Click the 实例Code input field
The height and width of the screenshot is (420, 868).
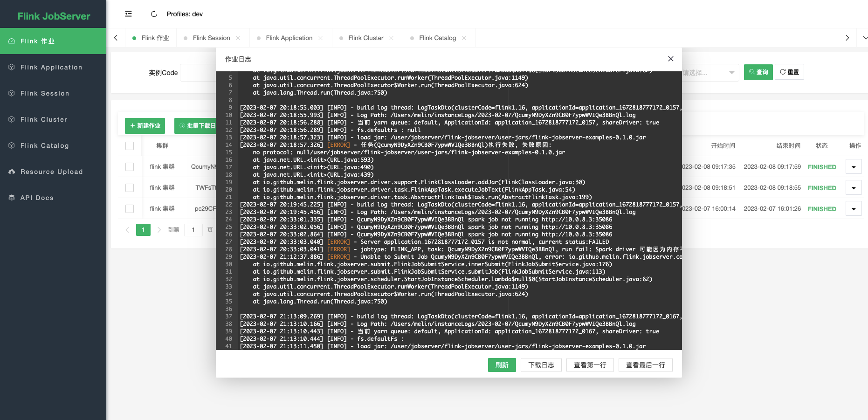pos(198,73)
